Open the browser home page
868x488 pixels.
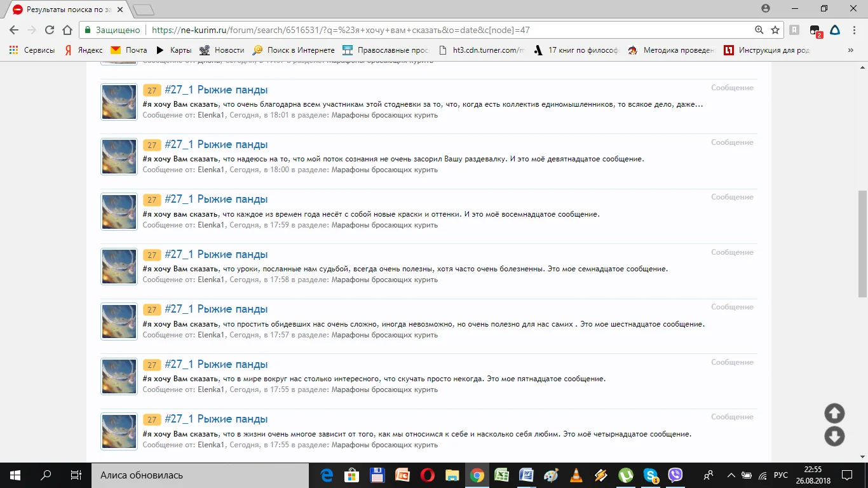point(67,30)
